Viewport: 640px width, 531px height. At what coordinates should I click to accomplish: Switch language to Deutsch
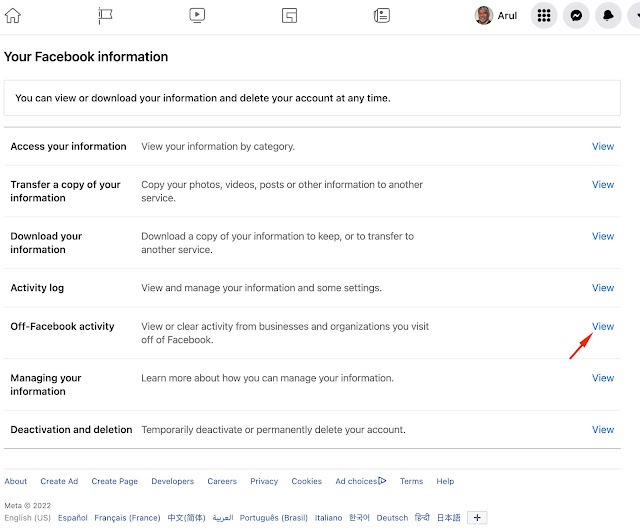pos(392,518)
